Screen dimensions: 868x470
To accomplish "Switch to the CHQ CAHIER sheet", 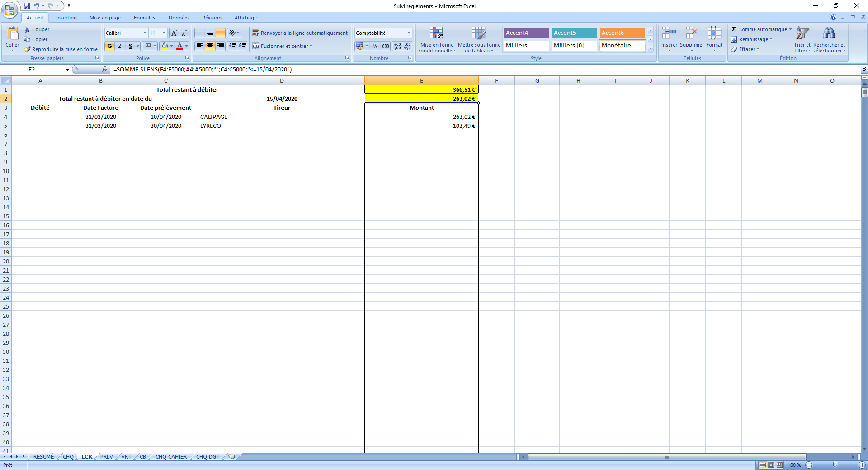I will [171, 456].
